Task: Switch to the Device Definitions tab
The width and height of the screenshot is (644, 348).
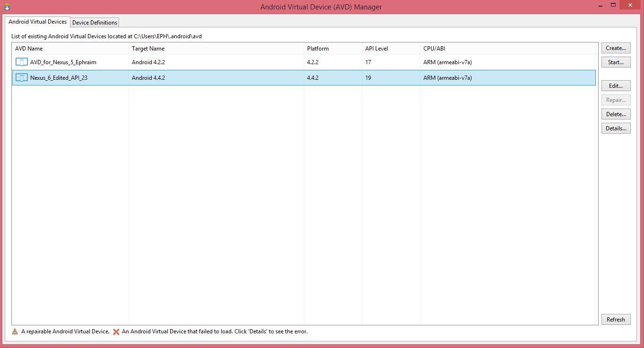Action: pyautogui.click(x=94, y=22)
